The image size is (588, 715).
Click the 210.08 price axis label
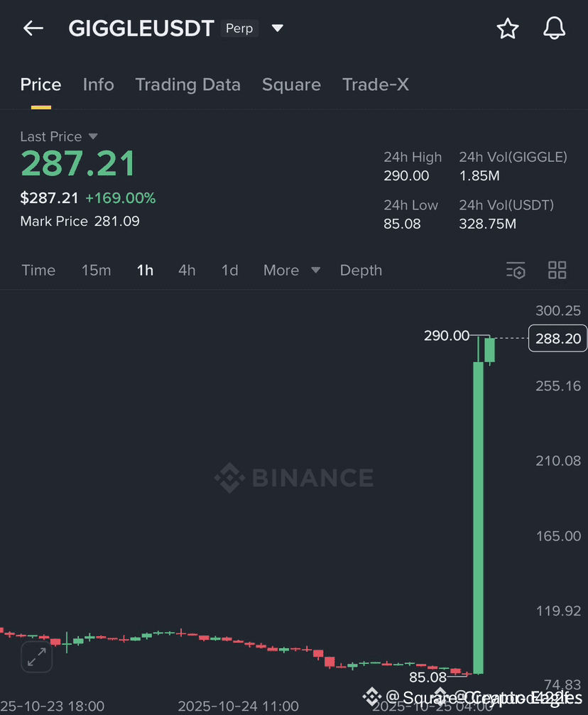click(558, 461)
